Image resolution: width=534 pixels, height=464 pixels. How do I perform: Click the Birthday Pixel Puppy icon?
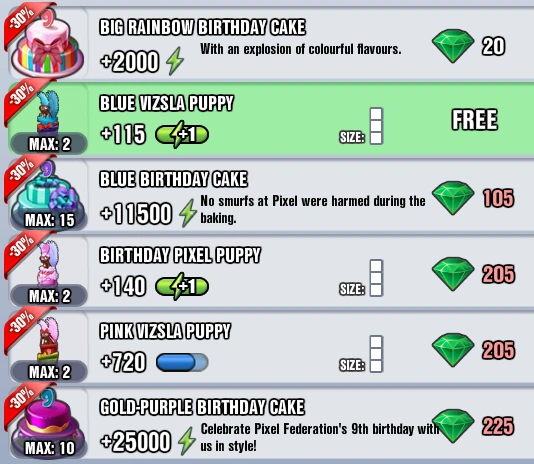coord(48,263)
